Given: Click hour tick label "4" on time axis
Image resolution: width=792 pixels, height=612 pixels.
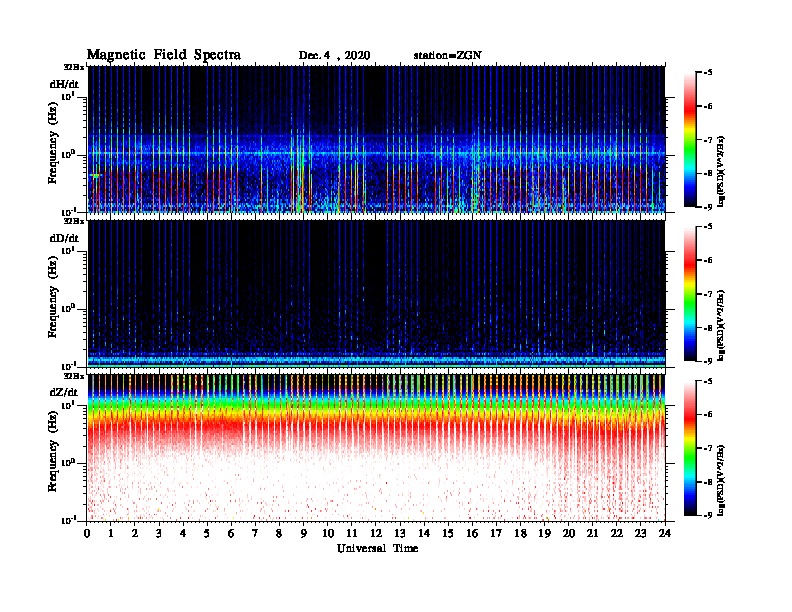Looking at the screenshot, I should [x=183, y=534].
